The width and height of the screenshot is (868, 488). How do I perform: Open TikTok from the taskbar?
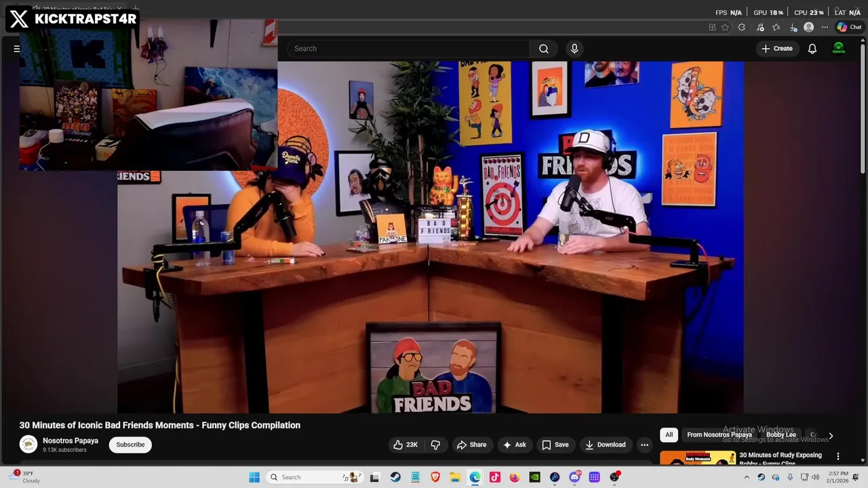click(x=495, y=477)
